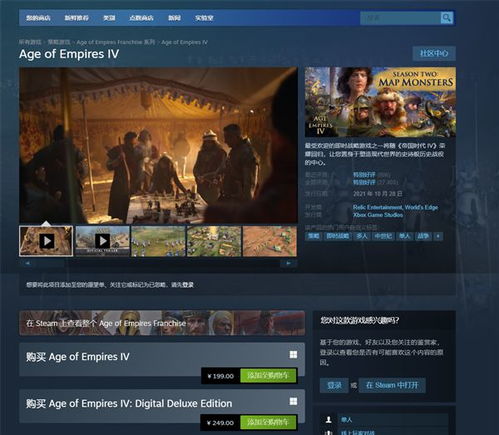Click the right arrow of the thumbnail strip
Screen dimensions: 499x435
[288, 263]
